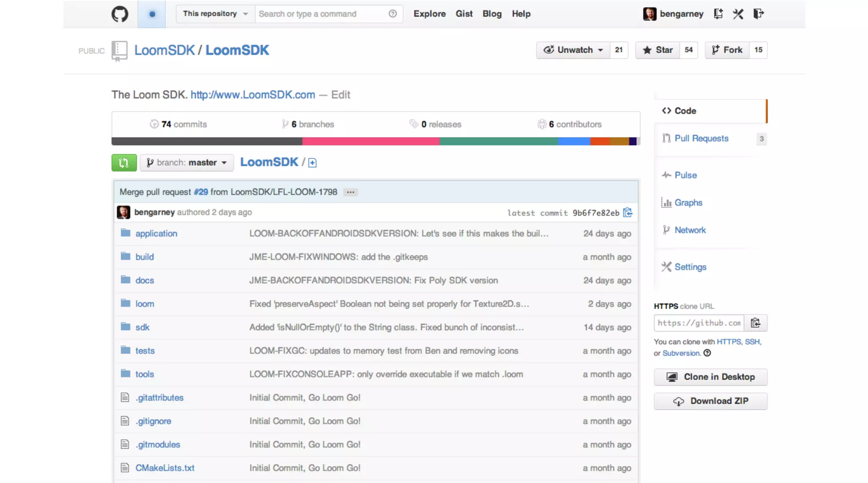Copy the HTTPS clone URL to clipboard
Viewport: 868px width, 483px height.
(755, 323)
